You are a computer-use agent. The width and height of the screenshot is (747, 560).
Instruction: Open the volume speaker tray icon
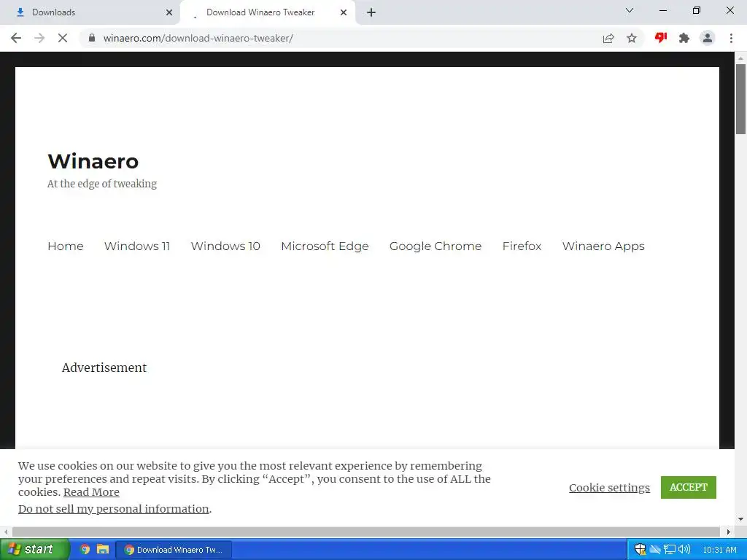(x=684, y=550)
